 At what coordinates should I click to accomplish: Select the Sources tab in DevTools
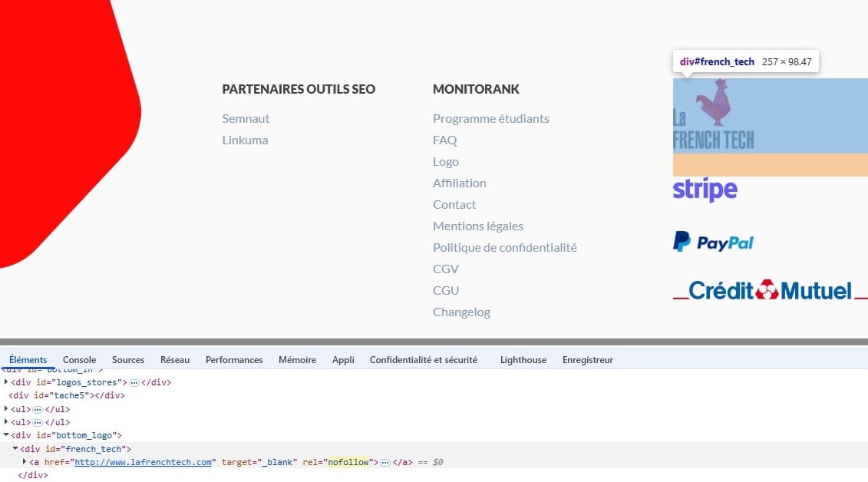[x=128, y=359]
